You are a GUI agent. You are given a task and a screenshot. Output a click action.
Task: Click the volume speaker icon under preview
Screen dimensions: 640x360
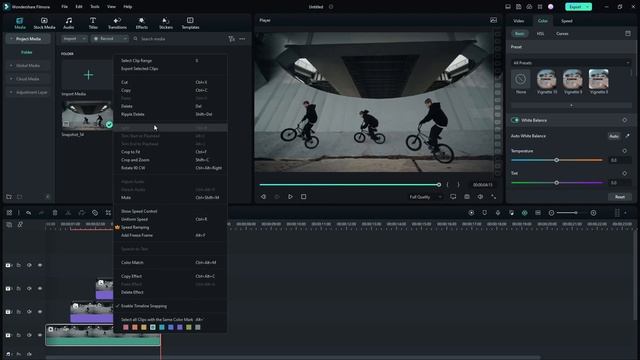[x=480, y=197]
